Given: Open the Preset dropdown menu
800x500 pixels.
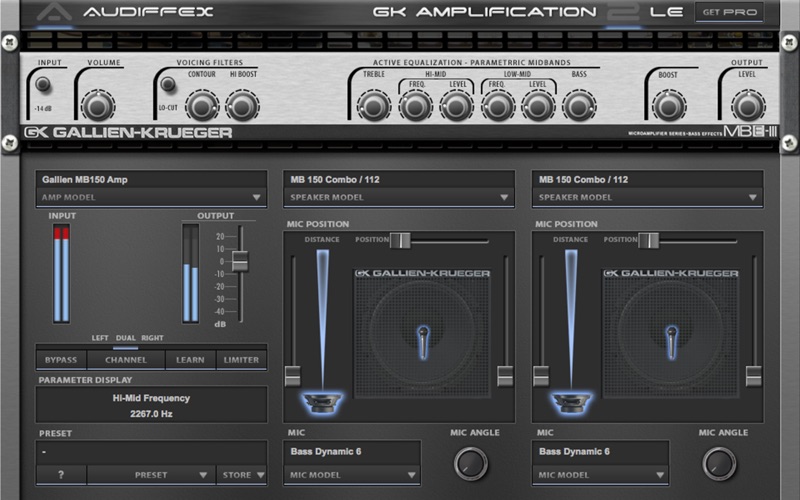Looking at the screenshot, I should pyautogui.click(x=151, y=475).
